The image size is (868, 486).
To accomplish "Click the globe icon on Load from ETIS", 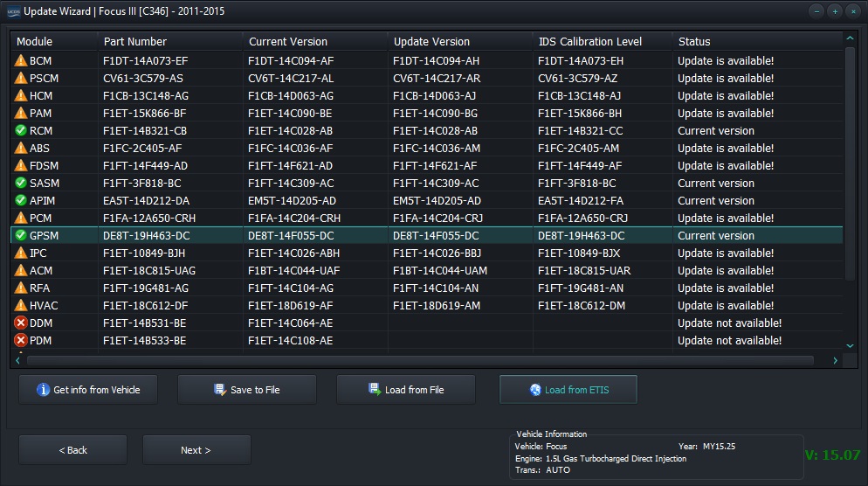I will [x=535, y=390].
